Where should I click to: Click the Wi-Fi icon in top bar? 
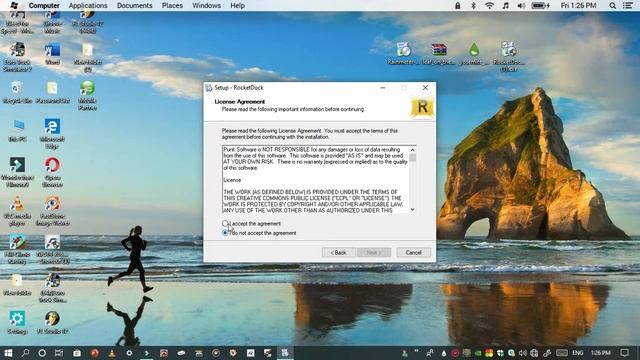click(x=489, y=6)
